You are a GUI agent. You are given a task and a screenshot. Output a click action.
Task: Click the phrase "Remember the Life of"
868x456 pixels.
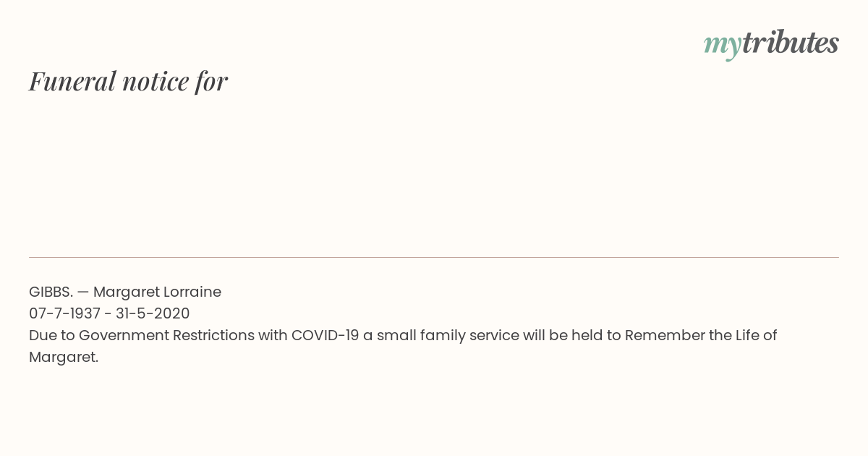point(701,335)
